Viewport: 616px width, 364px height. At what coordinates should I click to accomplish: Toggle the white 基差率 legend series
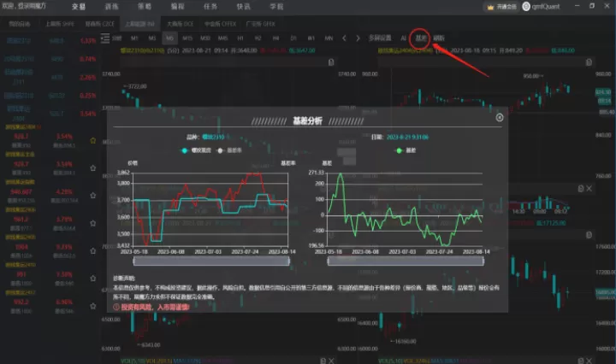click(x=230, y=150)
